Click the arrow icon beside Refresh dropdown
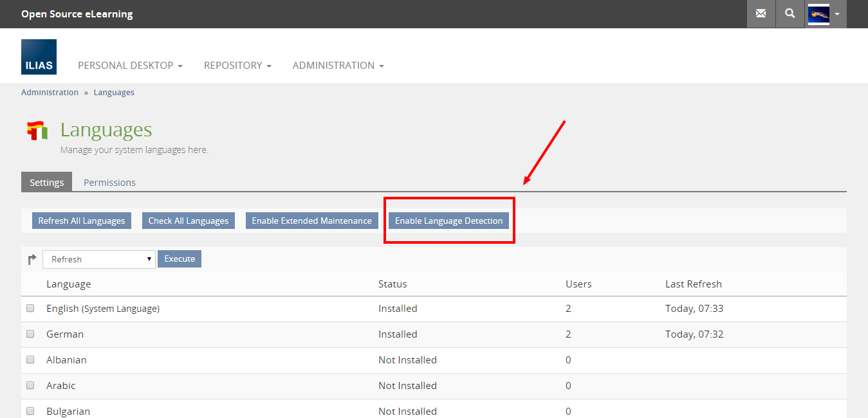Viewport: 868px width, 418px height. 32,259
